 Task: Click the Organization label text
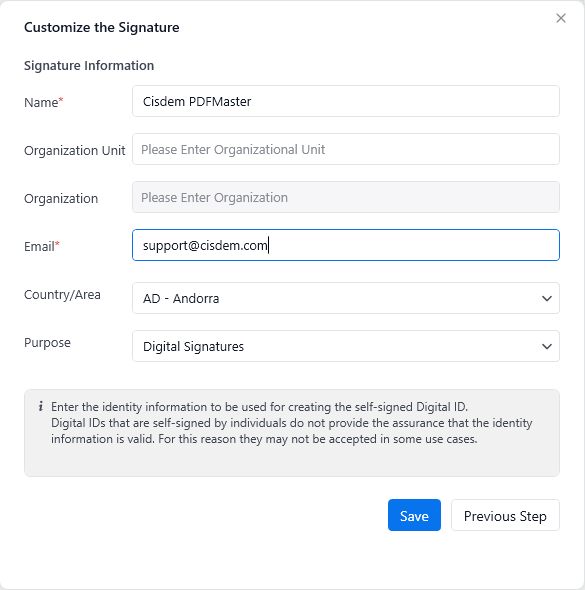(61, 198)
